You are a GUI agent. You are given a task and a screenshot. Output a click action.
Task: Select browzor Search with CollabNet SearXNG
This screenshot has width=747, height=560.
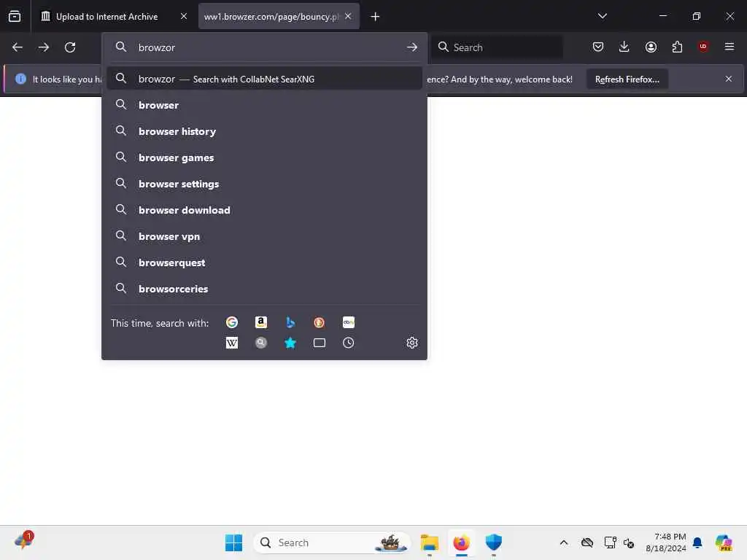point(264,79)
